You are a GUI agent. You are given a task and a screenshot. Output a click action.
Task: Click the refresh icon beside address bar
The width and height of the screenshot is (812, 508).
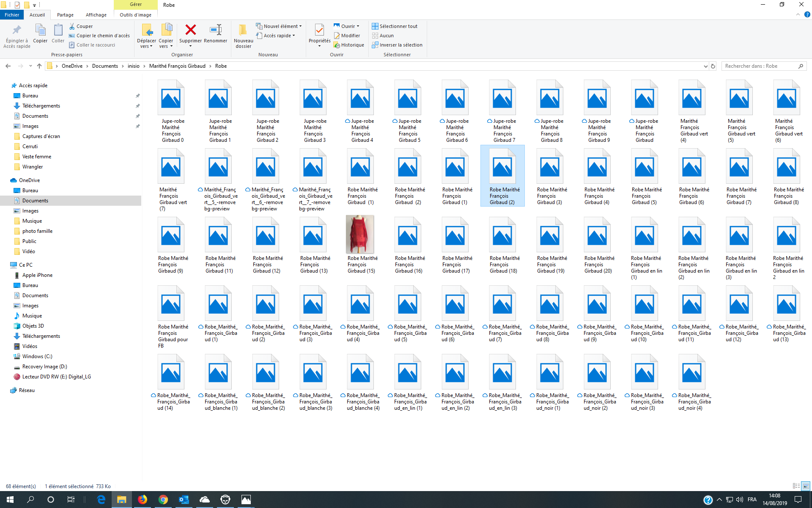pyautogui.click(x=713, y=66)
